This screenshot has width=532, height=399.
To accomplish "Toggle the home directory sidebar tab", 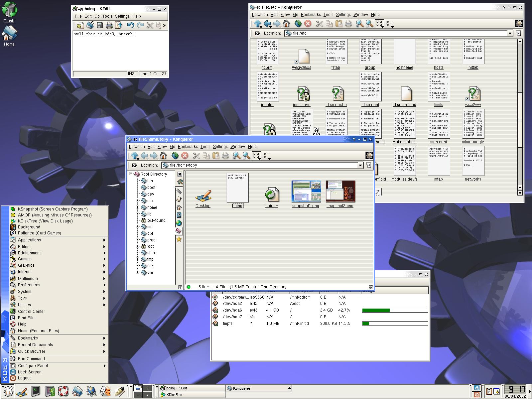I will [179, 207].
